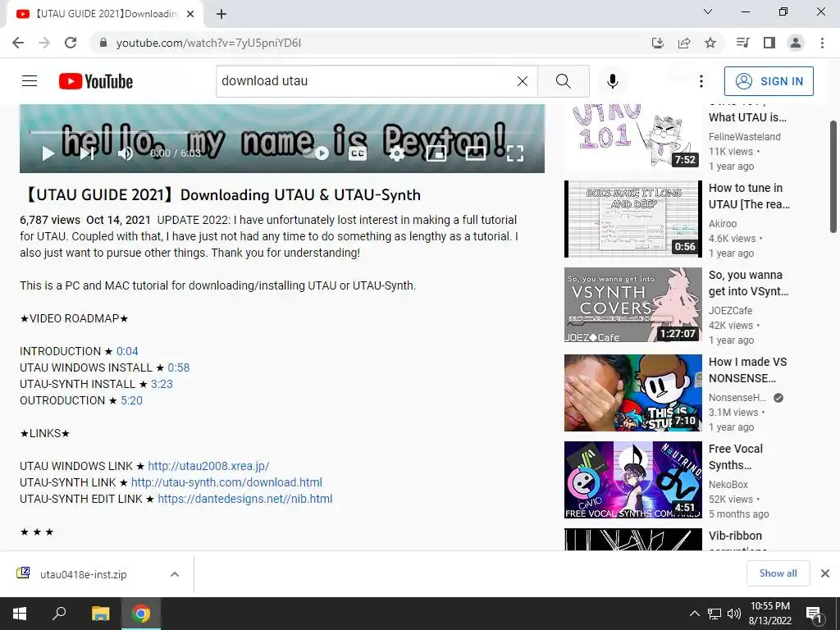This screenshot has height=630, width=840.
Task: Open Windows taskbar search
Action: pyautogui.click(x=59, y=614)
